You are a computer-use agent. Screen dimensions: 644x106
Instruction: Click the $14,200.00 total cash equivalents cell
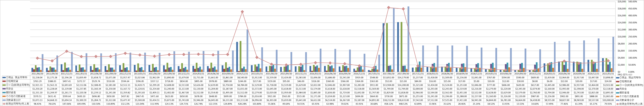403,85
